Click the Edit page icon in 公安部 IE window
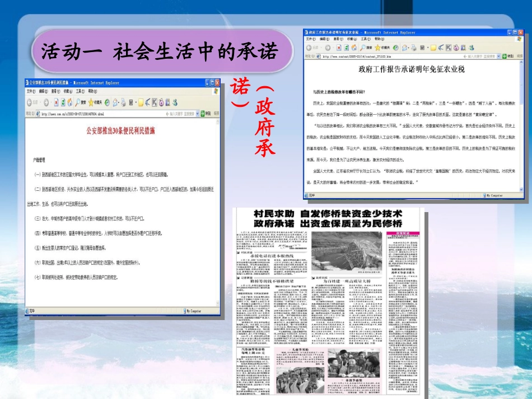Viewport: 532px width, 399px height. 131,102
